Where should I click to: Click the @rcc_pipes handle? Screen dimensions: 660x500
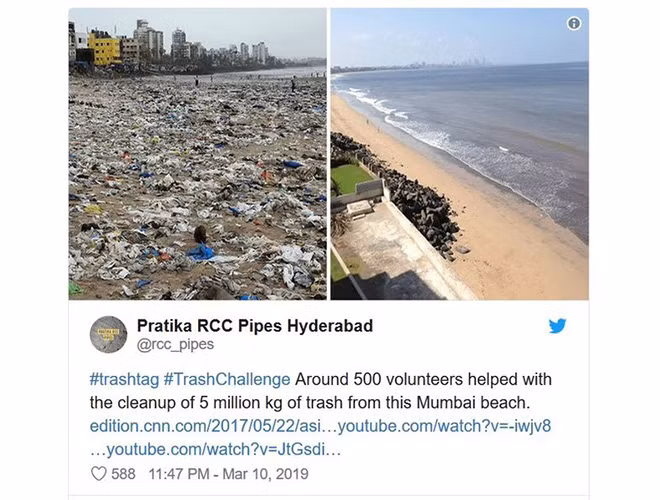[176, 344]
